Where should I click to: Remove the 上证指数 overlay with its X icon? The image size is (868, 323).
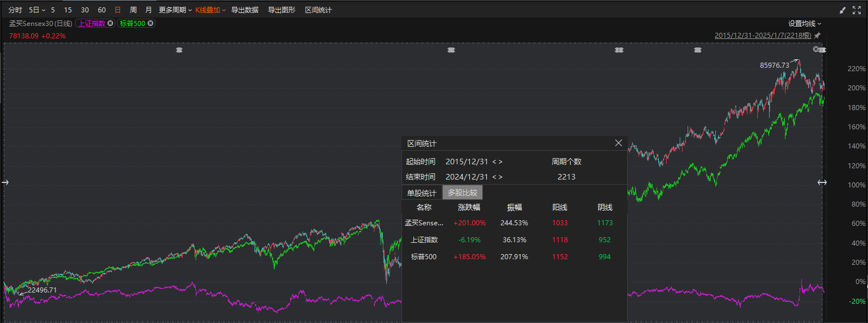coord(110,23)
